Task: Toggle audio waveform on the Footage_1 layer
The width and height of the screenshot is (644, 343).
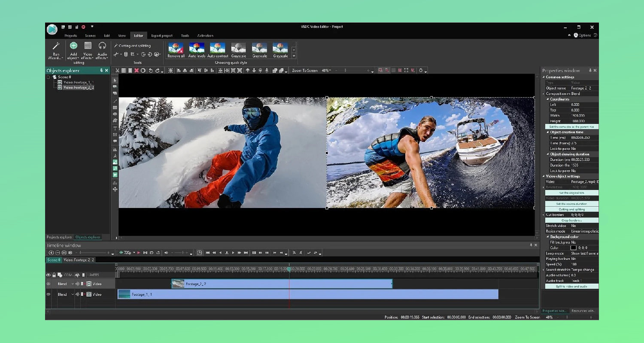Action: pyautogui.click(x=78, y=294)
